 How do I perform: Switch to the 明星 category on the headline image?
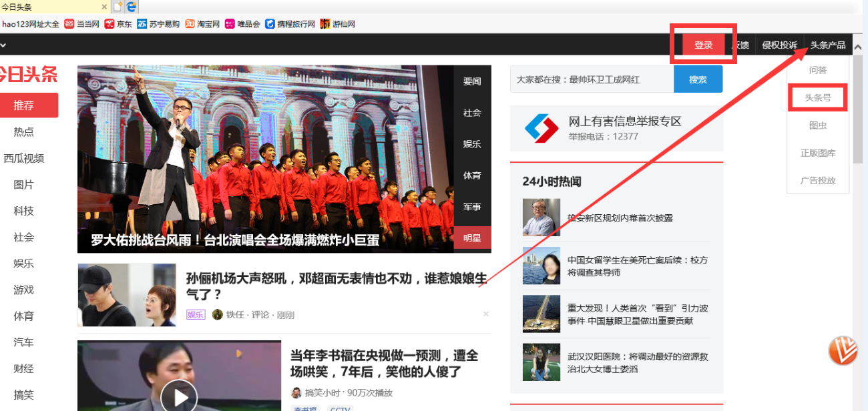coord(472,238)
